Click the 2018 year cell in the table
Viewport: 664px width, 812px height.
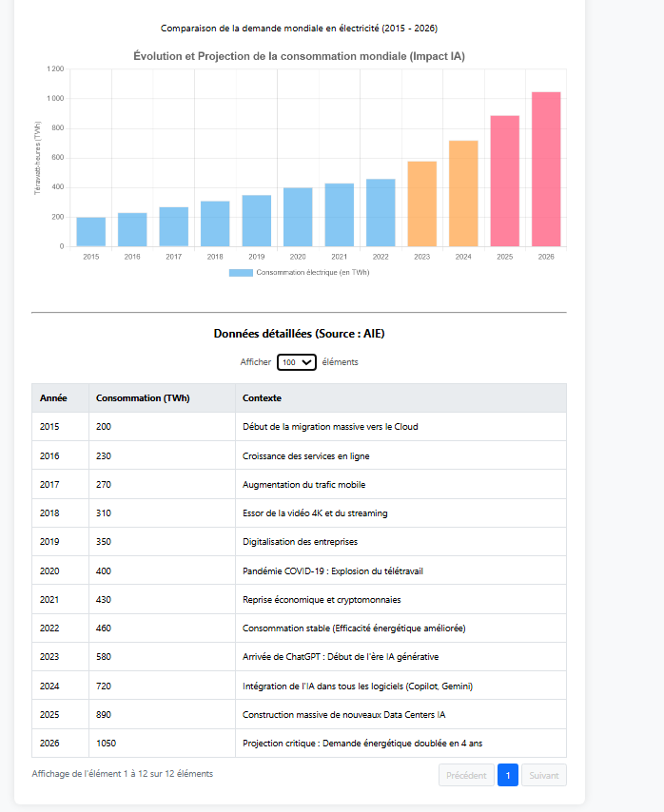(x=49, y=513)
